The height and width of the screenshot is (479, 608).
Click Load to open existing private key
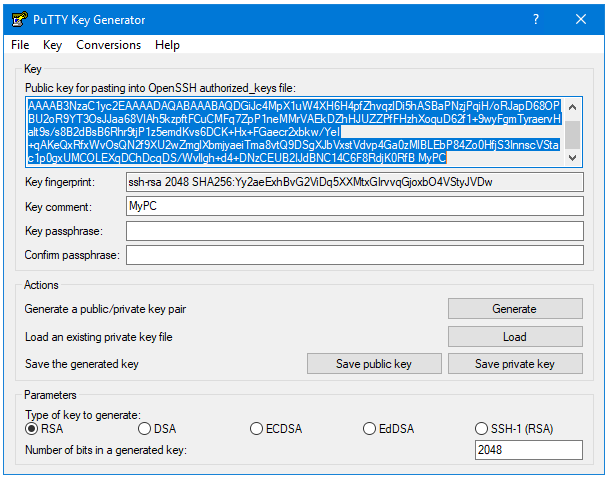tap(514, 337)
